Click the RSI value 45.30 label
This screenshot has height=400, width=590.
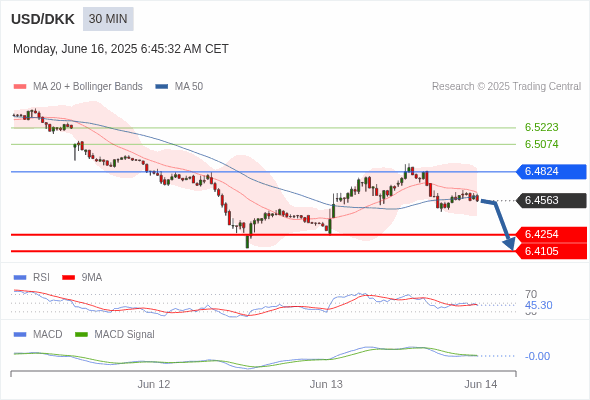point(538,306)
